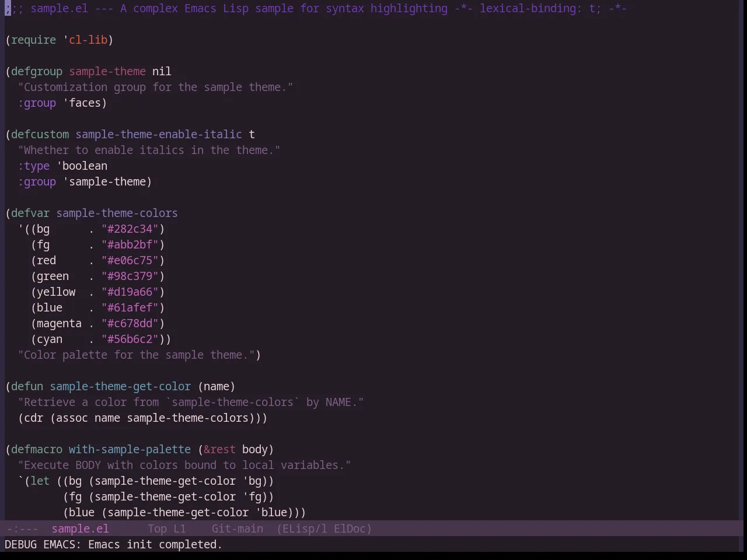
Task: Click the 'bg quoted symbol in let binding
Action: point(252,481)
